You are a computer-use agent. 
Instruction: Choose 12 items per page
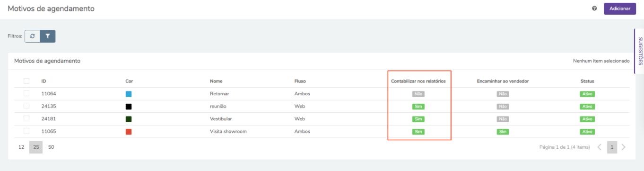point(21,147)
